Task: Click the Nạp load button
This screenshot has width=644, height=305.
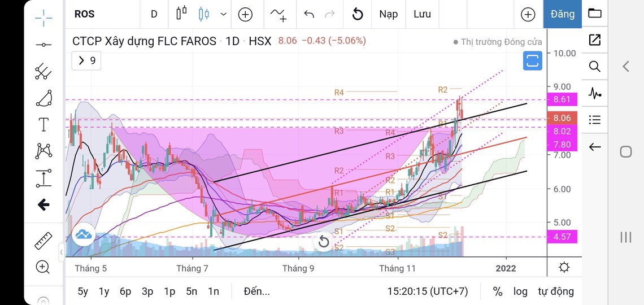Action: (x=388, y=14)
